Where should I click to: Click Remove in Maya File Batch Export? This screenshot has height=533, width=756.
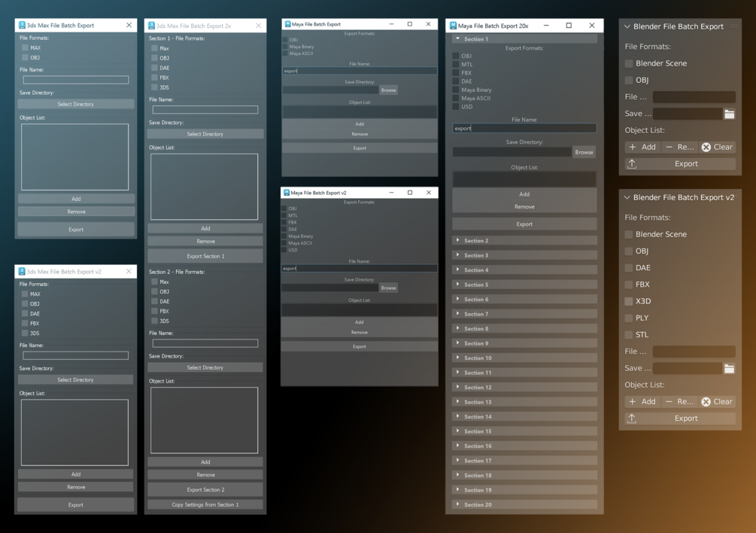point(360,134)
